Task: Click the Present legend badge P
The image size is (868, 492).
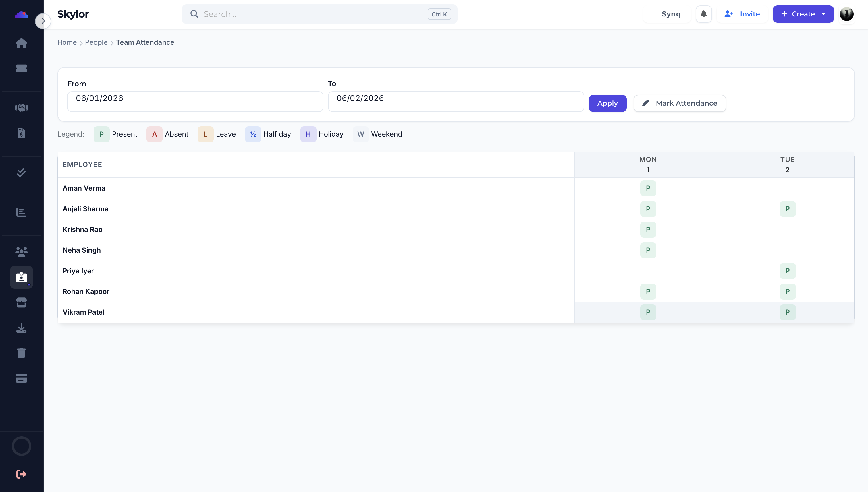Action: [x=101, y=134]
